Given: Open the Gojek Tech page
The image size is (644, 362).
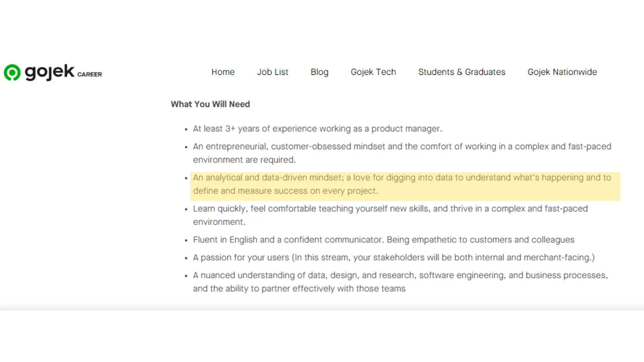Looking at the screenshot, I should tap(373, 72).
